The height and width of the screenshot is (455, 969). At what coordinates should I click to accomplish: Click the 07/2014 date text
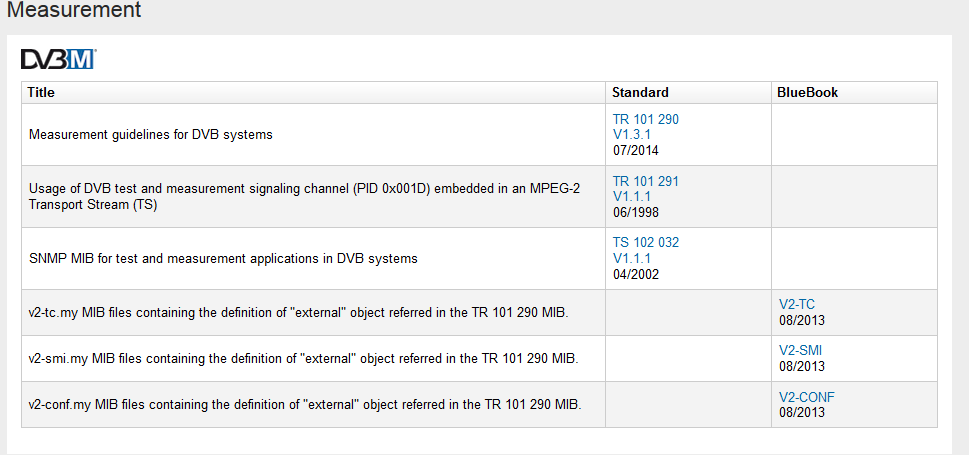tap(636, 151)
